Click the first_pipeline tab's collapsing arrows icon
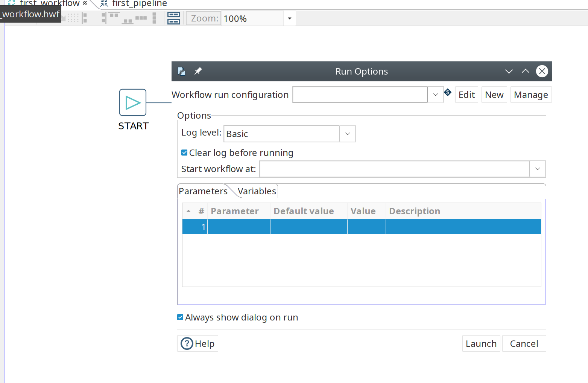The image size is (588, 383). (x=104, y=4)
